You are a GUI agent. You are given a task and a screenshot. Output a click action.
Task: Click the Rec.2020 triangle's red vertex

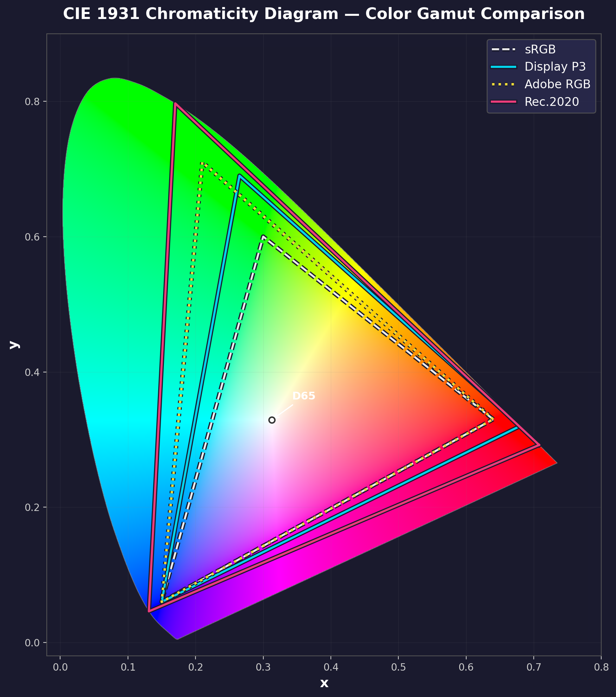point(539,445)
